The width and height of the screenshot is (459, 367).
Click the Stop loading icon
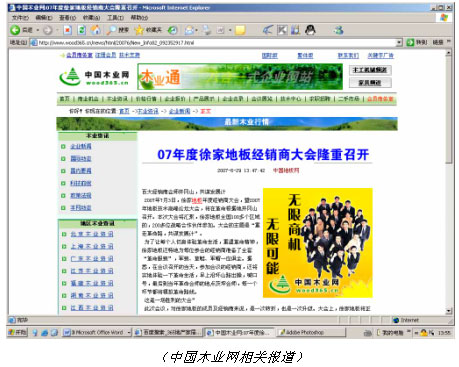67,30
